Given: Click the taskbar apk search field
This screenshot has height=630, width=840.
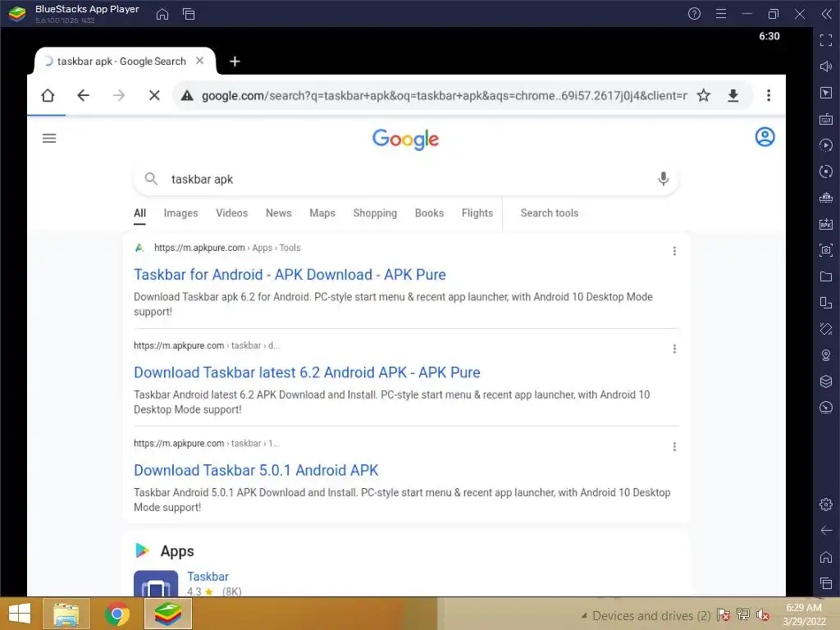Looking at the screenshot, I should (407, 179).
